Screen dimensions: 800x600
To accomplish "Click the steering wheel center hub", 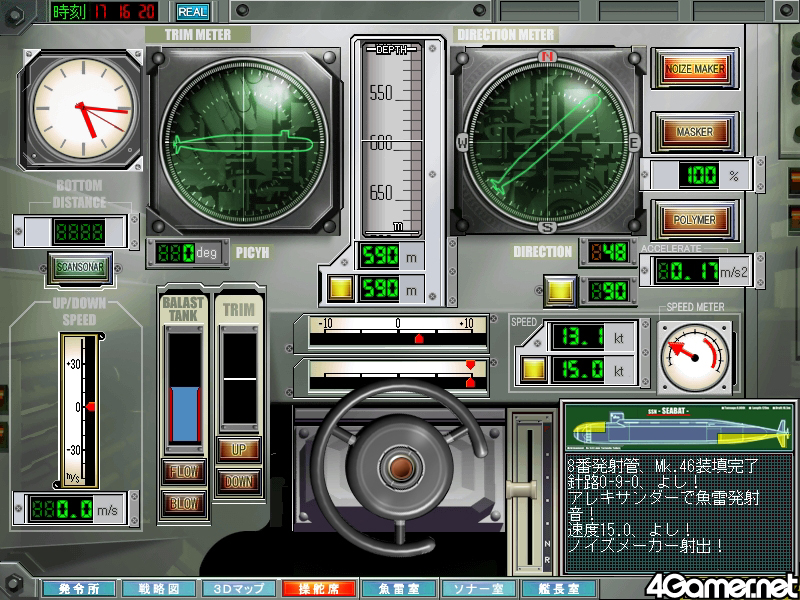I will pos(403,465).
